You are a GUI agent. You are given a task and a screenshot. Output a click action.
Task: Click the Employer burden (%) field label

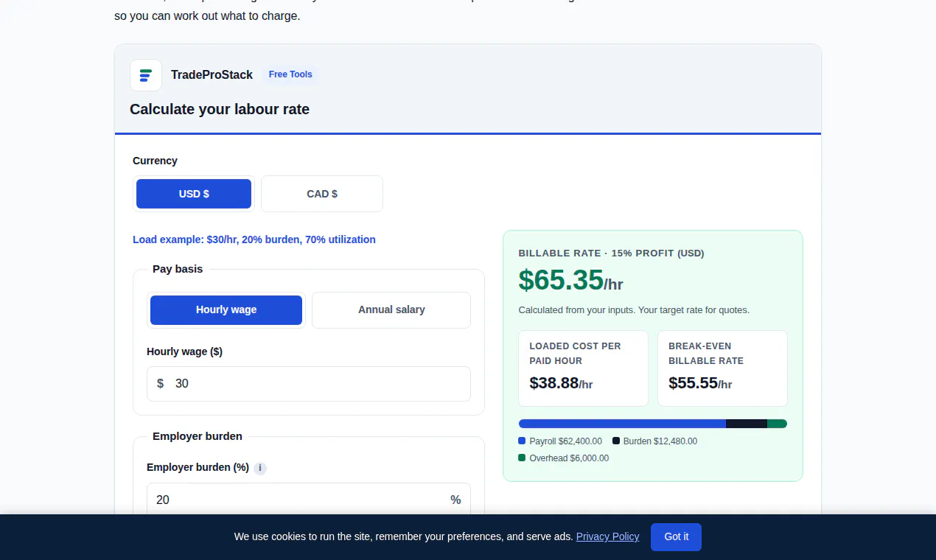(198, 468)
